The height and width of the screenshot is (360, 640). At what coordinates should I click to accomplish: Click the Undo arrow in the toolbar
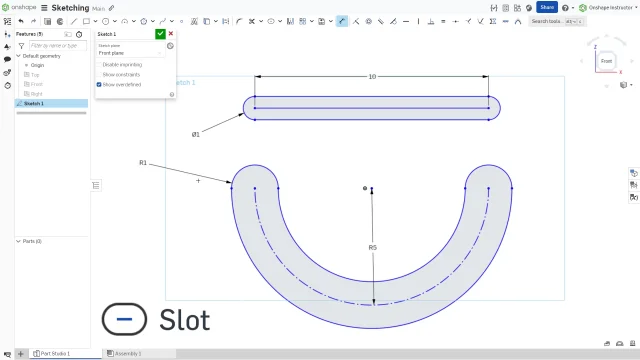[21, 21]
